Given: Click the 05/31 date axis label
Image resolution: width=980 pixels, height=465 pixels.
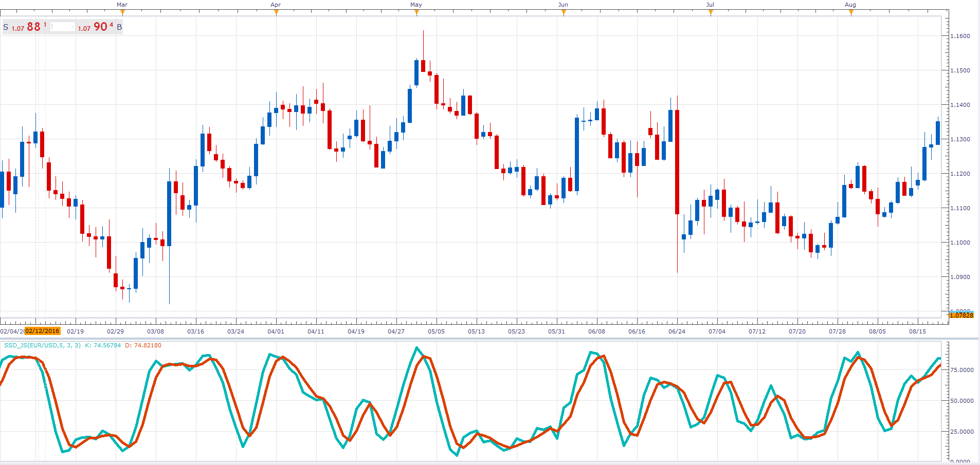Looking at the screenshot, I should pyautogui.click(x=557, y=331).
